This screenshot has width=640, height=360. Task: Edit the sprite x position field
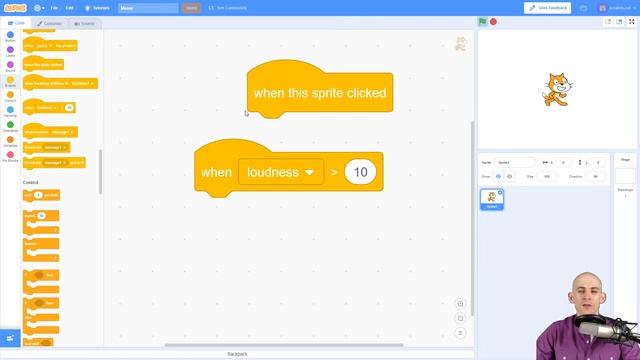563,162
